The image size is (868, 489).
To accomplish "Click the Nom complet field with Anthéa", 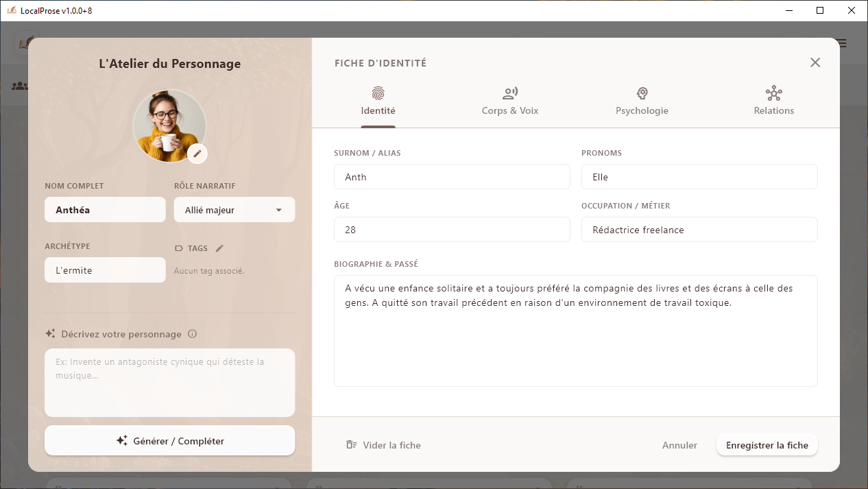I will [x=105, y=210].
